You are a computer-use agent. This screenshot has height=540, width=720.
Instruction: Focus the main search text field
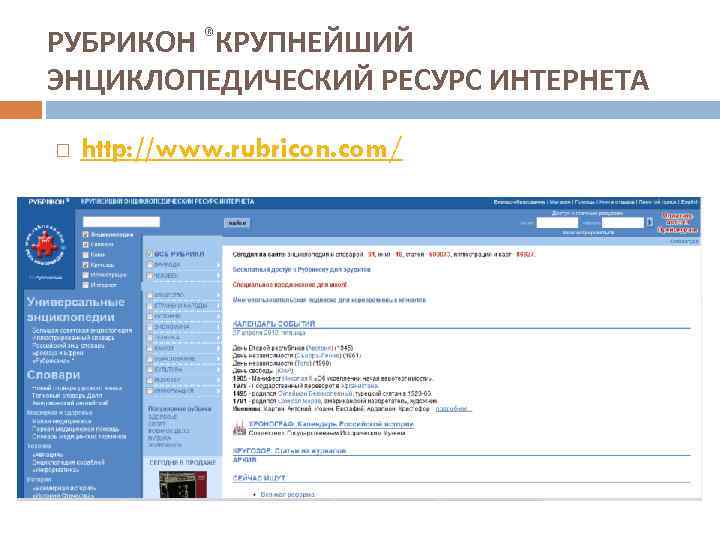(121, 222)
